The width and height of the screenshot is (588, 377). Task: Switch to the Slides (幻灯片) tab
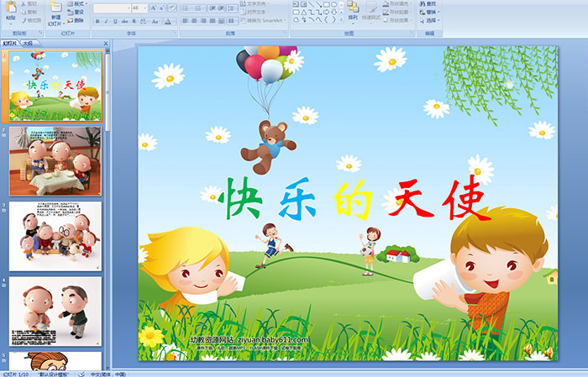point(10,42)
